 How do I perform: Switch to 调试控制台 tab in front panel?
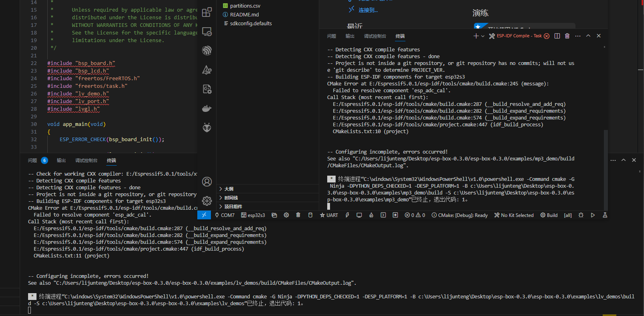(375, 36)
